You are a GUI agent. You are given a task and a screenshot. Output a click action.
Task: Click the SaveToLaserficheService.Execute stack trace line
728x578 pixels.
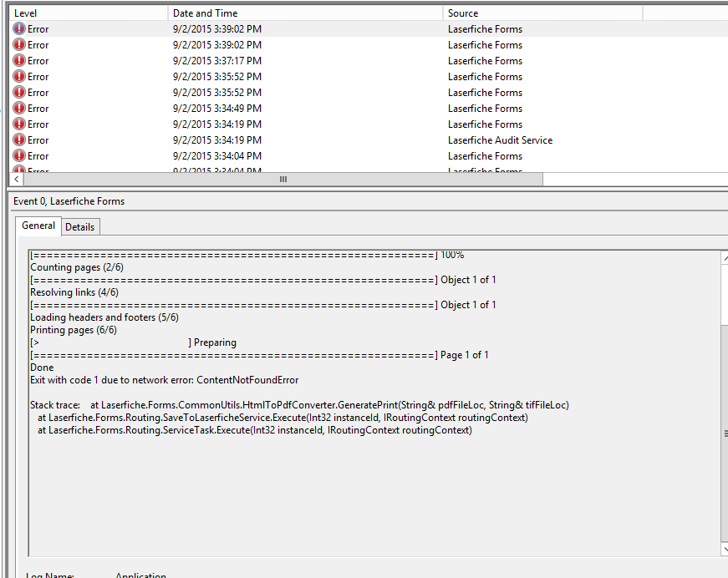(283, 418)
